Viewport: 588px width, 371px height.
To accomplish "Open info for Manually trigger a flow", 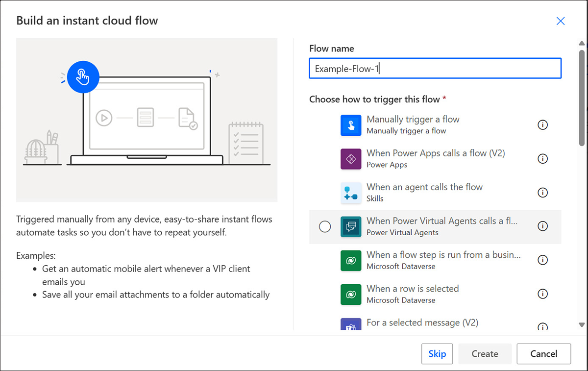I will pos(542,125).
